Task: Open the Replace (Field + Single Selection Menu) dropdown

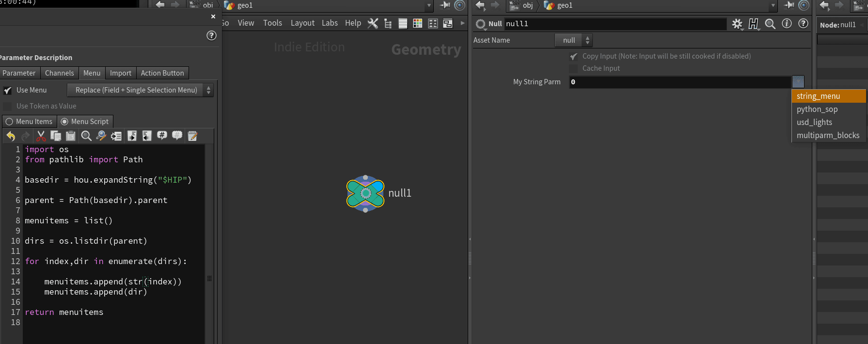Action: point(140,90)
